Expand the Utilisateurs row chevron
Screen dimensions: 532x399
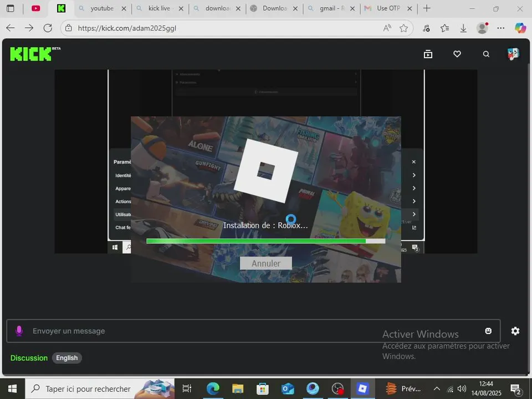pyautogui.click(x=414, y=214)
